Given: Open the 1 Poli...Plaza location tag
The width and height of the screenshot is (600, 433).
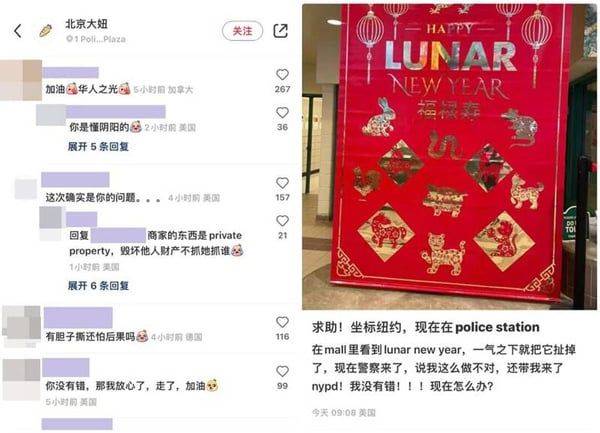Looking at the screenshot, I should coord(96,39).
